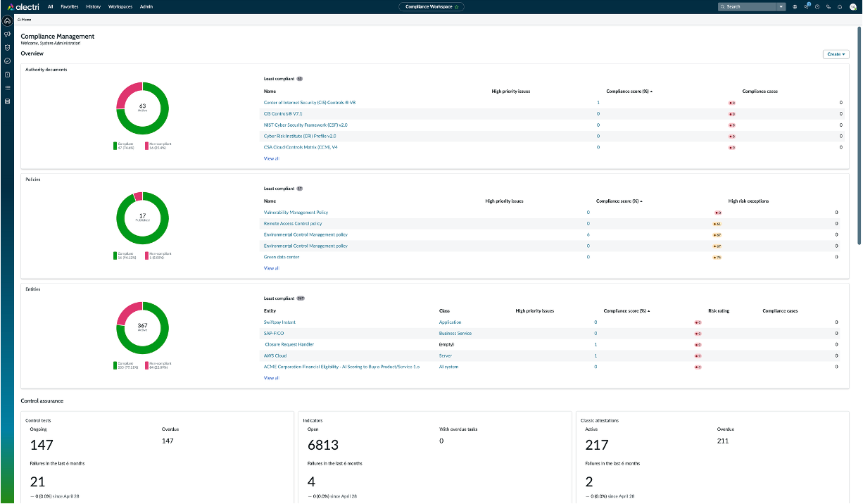Click the Compliance Workspace title pill
Screen dimensions: 863x504
click(431, 6)
